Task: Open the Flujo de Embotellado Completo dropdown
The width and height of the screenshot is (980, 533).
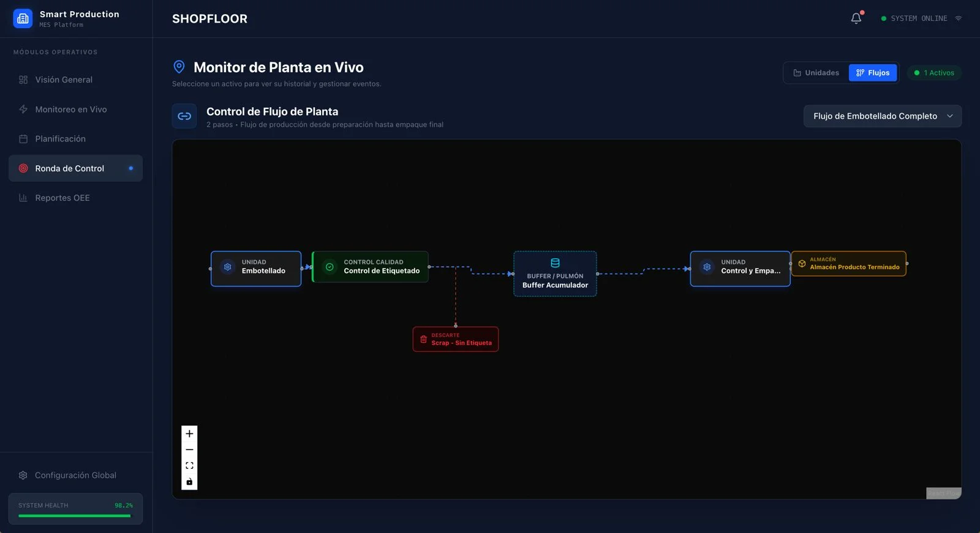Action: coord(875,116)
